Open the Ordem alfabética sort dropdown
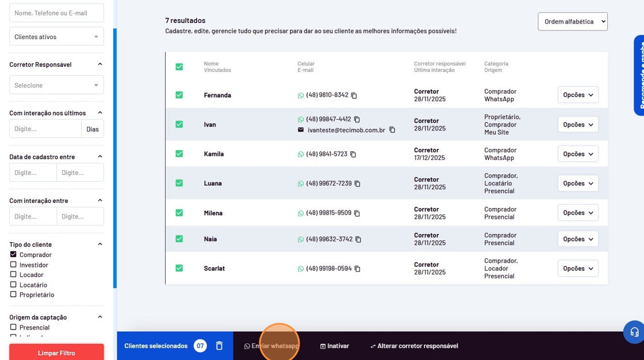The width and height of the screenshot is (644, 360). click(572, 21)
